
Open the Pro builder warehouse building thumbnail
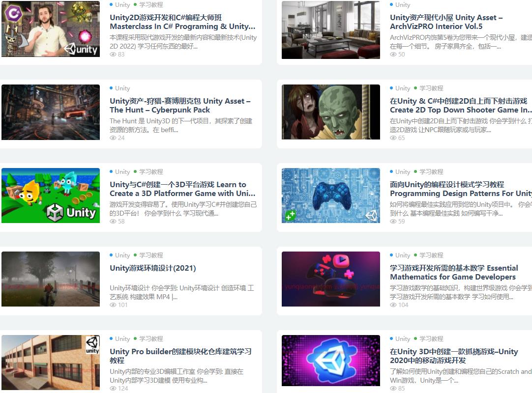click(x=51, y=363)
